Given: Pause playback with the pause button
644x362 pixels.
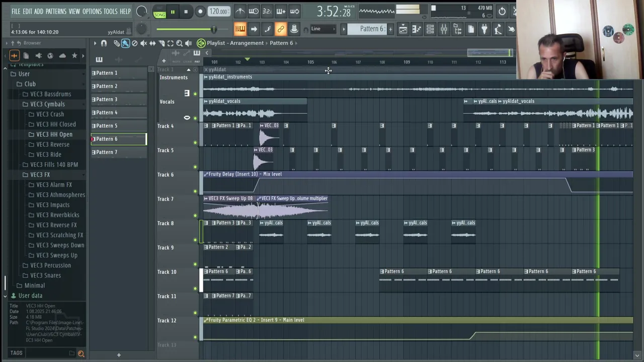Looking at the screenshot, I should coord(173,12).
